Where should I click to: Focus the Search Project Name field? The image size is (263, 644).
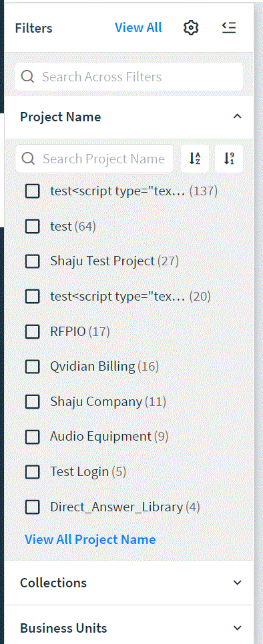(95, 159)
